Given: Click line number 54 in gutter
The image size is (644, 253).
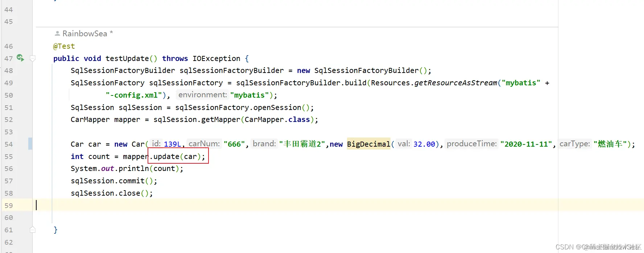Looking at the screenshot, I should [9, 144].
